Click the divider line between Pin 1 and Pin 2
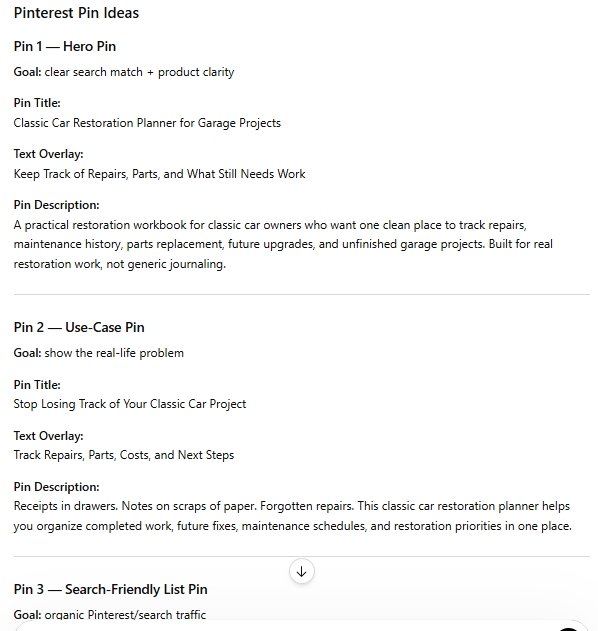 301,295
